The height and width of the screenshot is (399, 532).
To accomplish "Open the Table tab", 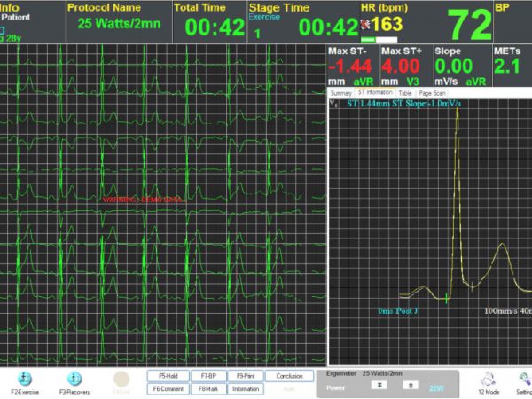I will [404, 92].
